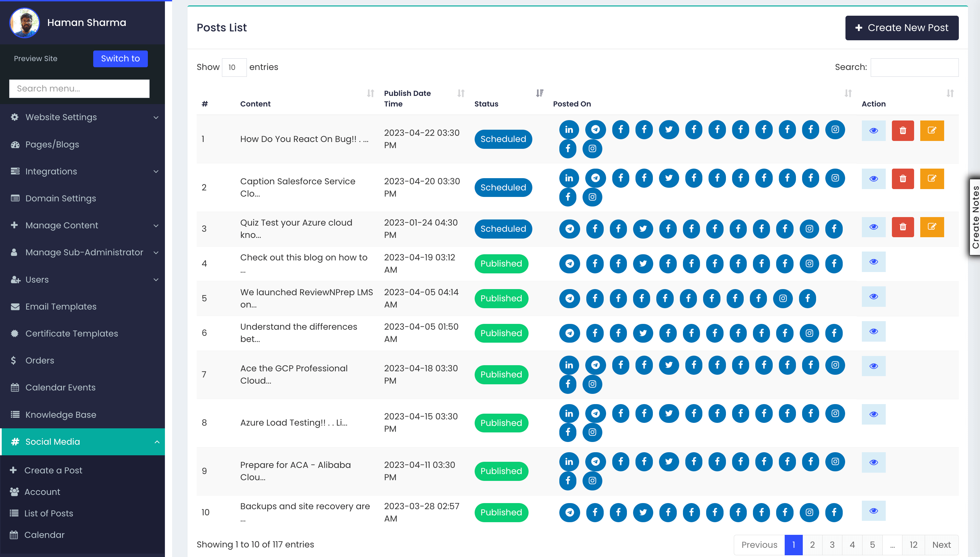980x557 pixels.
Task: Click Telegram icon in post row 3
Action: (x=570, y=229)
